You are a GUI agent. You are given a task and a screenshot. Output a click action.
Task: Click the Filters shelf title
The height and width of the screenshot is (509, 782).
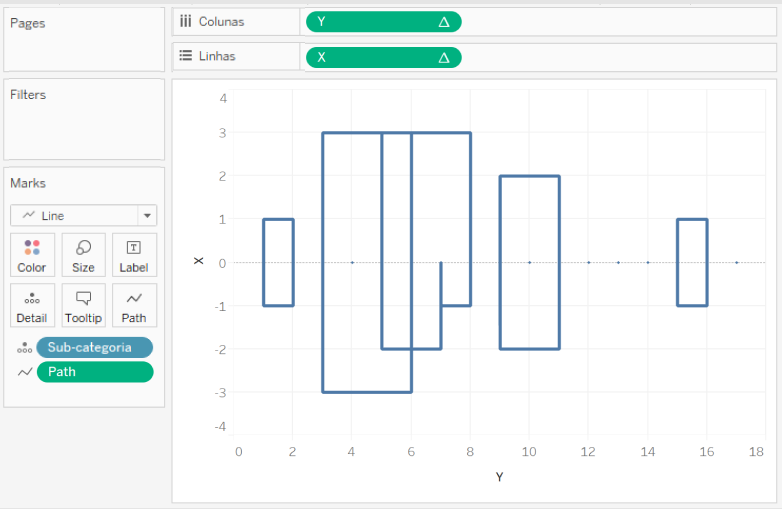(x=28, y=95)
